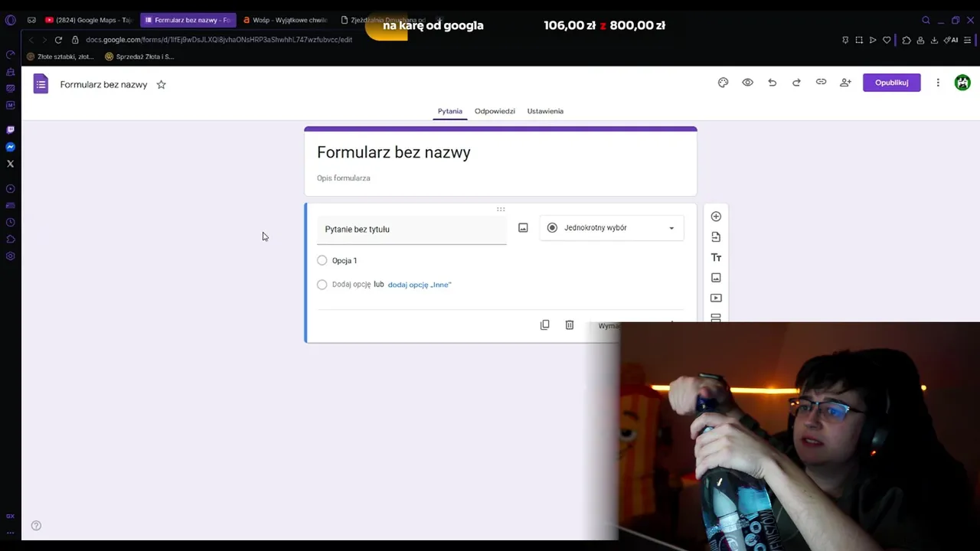Add a video from the side toolbar
Viewport: 980px width, 551px height.
coord(716,298)
